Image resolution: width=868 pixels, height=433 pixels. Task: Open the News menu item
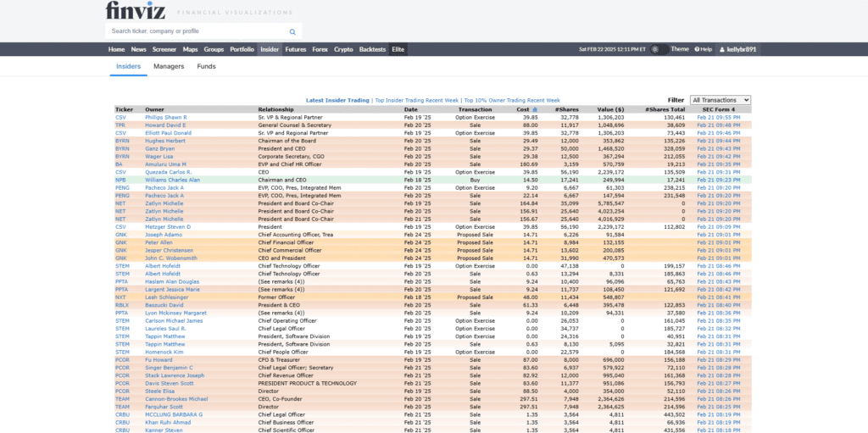(x=138, y=49)
